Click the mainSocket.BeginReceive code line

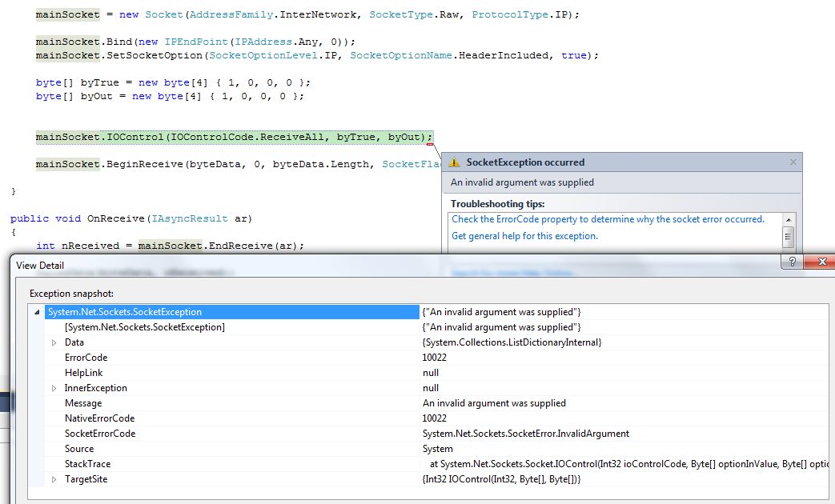click(238, 165)
